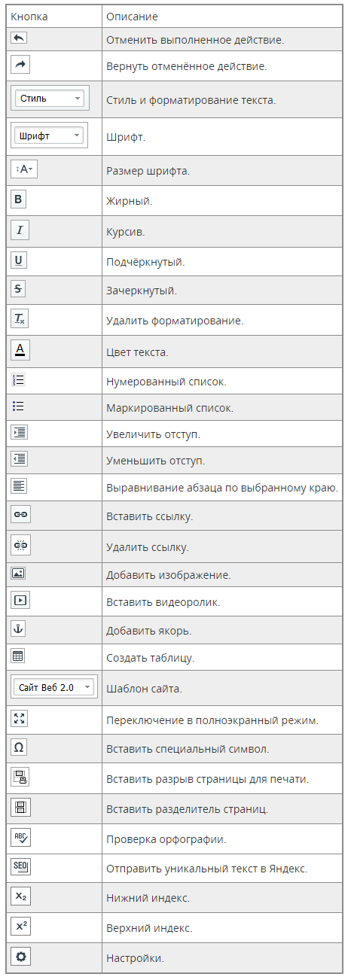Open the Сайт Веб 2.0 template dropdown
The width and height of the screenshot is (348, 980).
click(x=54, y=687)
